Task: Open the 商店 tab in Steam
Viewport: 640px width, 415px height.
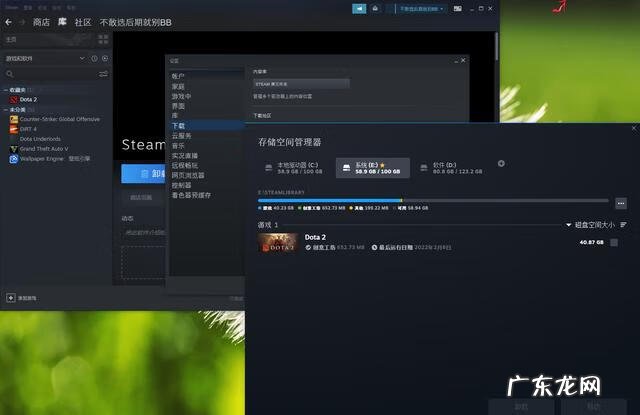Action: pos(41,22)
